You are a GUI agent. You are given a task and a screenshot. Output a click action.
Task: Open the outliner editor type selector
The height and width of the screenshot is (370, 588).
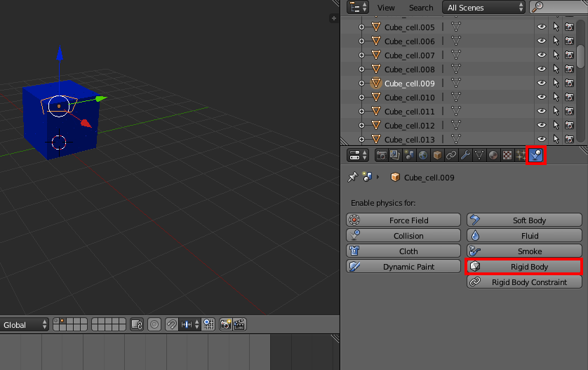(x=358, y=7)
